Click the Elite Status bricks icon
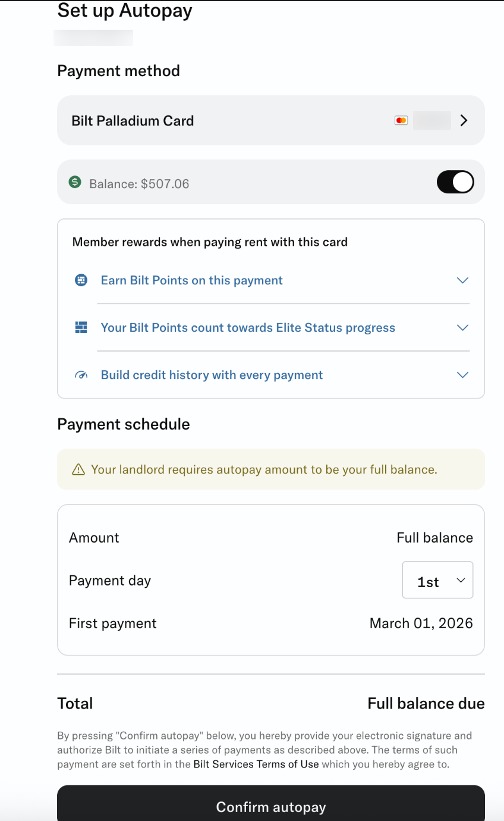Image resolution: width=504 pixels, height=821 pixels. pyautogui.click(x=81, y=328)
